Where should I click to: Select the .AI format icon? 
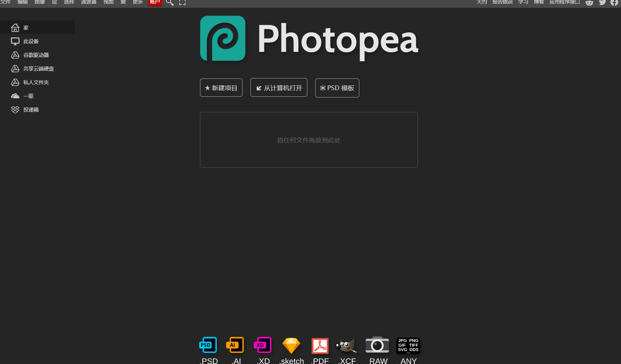(x=235, y=345)
